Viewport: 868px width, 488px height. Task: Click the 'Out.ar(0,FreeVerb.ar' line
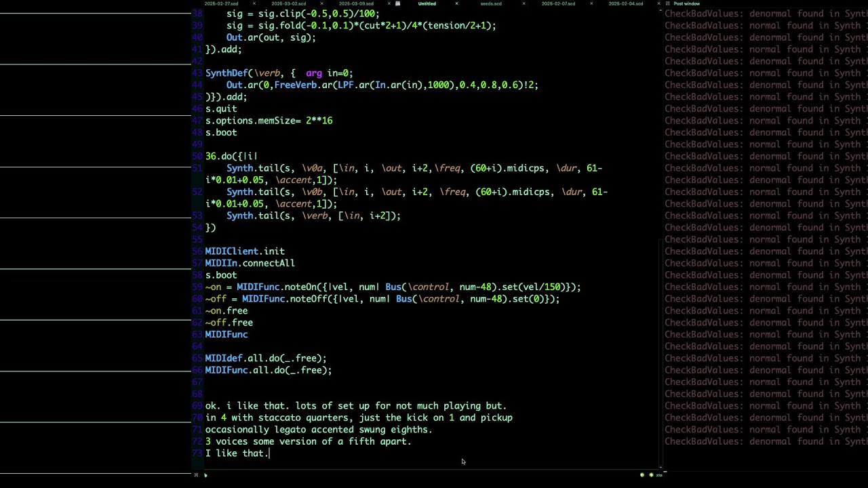coord(382,85)
